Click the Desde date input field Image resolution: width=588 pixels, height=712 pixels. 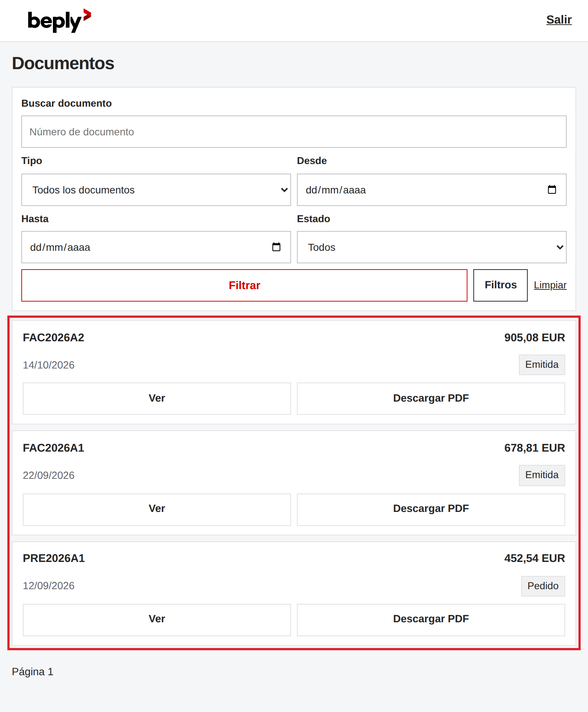click(432, 190)
